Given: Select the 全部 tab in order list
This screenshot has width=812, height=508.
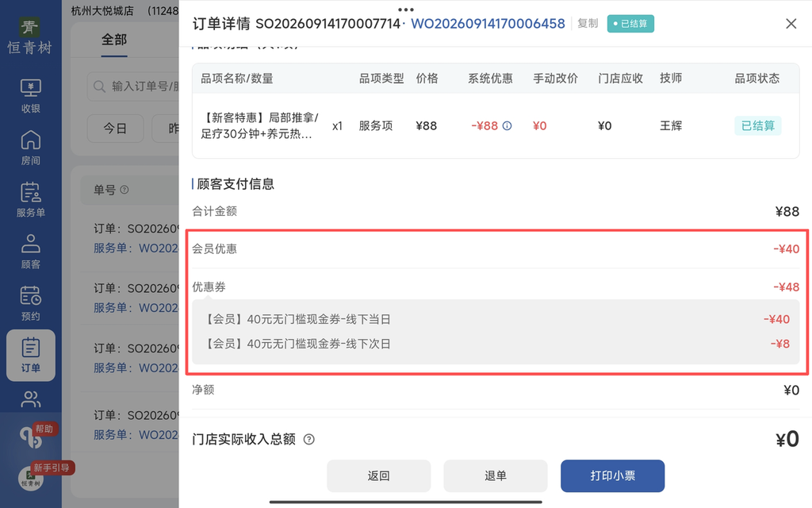Looking at the screenshot, I should click(x=114, y=40).
